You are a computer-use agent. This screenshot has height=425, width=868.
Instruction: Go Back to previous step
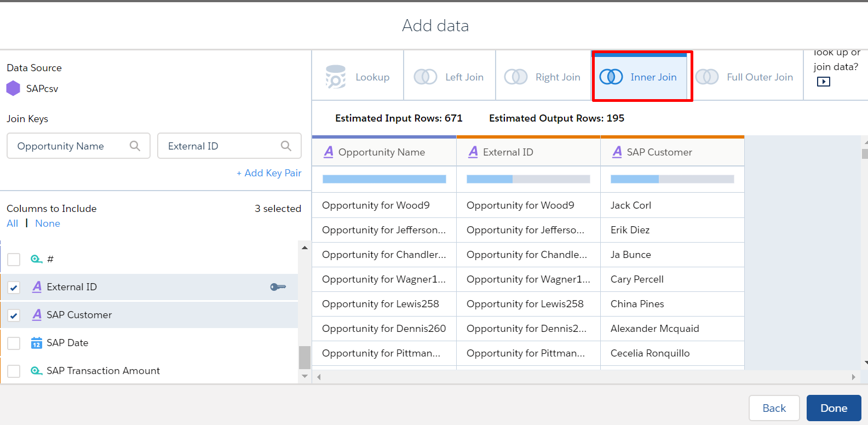pos(774,408)
